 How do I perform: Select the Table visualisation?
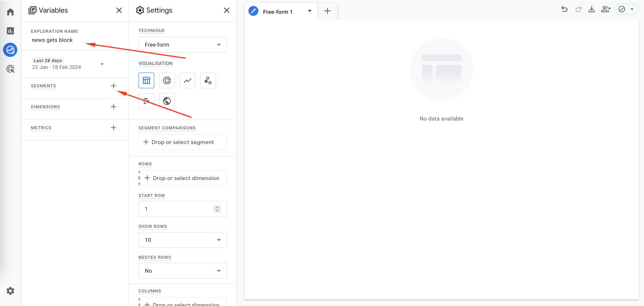tap(146, 80)
